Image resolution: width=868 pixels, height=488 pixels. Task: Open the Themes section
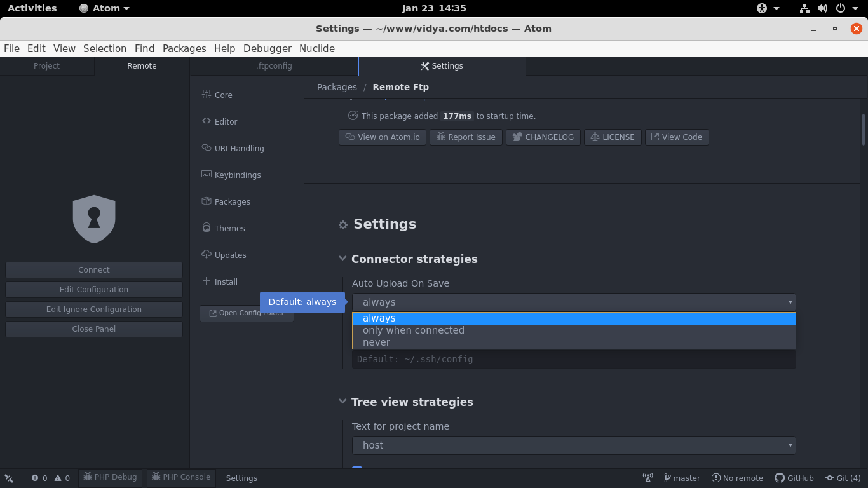coord(223,228)
